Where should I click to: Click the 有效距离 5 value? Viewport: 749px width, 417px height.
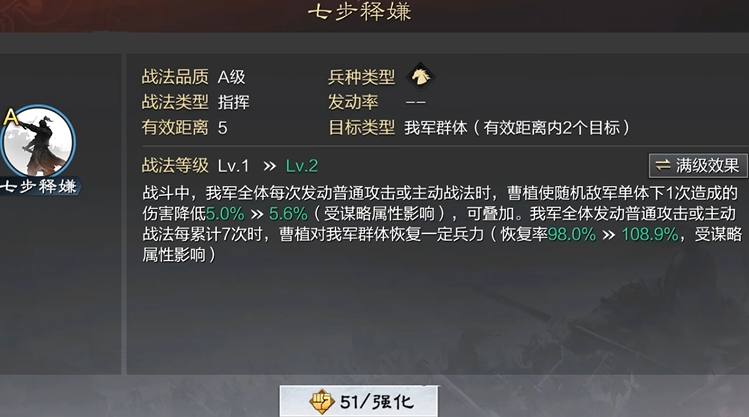(223, 128)
